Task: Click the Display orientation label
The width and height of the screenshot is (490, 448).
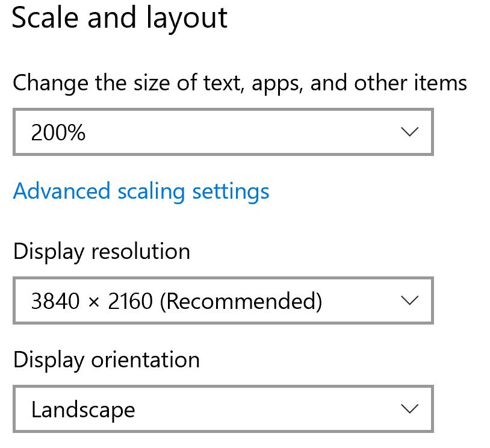Action: 106,360
